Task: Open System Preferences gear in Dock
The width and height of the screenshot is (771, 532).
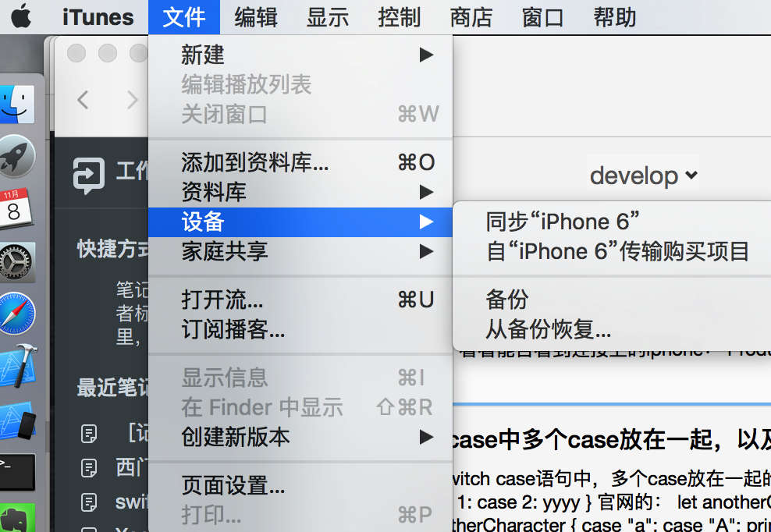Action: pyautogui.click(x=17, y=262)
